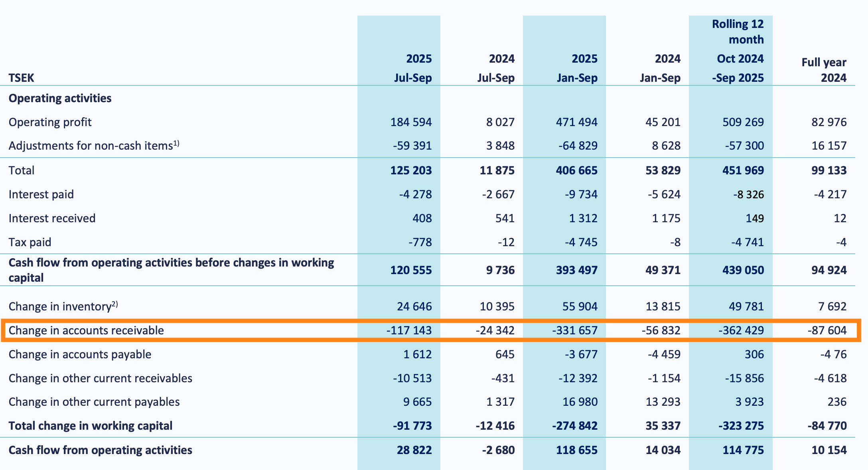Click the Adjustments for non-cash items label
Image resolution: width=868 pixels, height=470 pixels.
[94, 146]
